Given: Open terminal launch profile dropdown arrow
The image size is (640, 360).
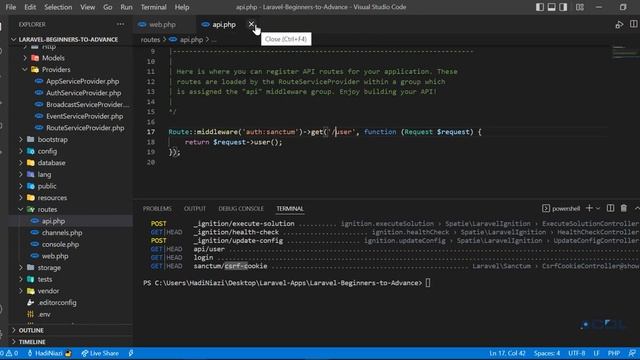Looking at the screenshot, I should (598, 209).
